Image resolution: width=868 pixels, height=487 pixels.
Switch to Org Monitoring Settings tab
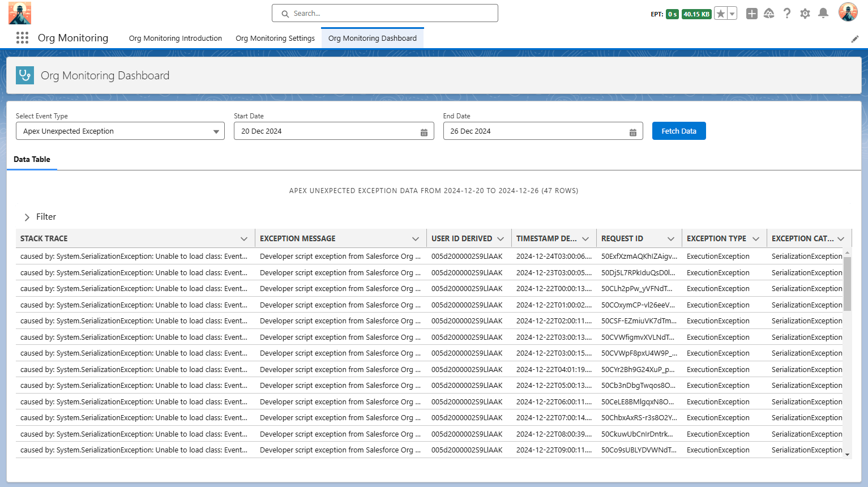tap(275, 39)
